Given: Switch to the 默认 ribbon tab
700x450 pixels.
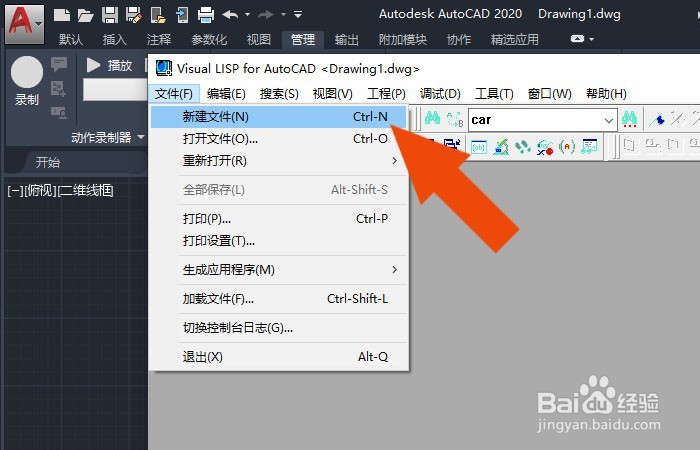Looking at the screenshot, I should (71, 40).
